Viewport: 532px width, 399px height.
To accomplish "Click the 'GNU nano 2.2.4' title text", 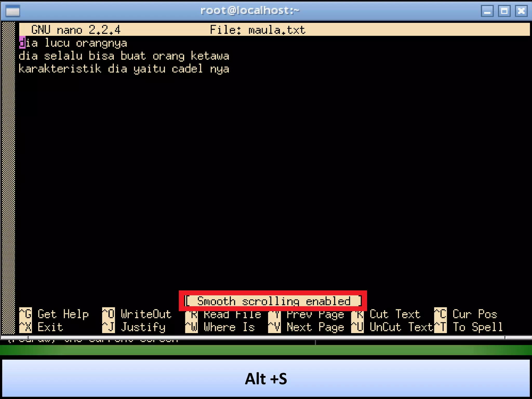I will click(76, 30).
